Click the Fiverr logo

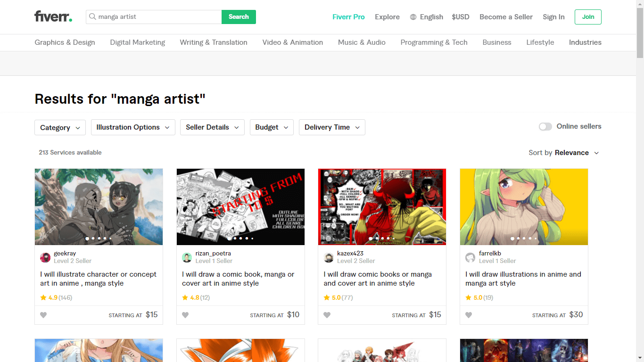tap(53, 16)
